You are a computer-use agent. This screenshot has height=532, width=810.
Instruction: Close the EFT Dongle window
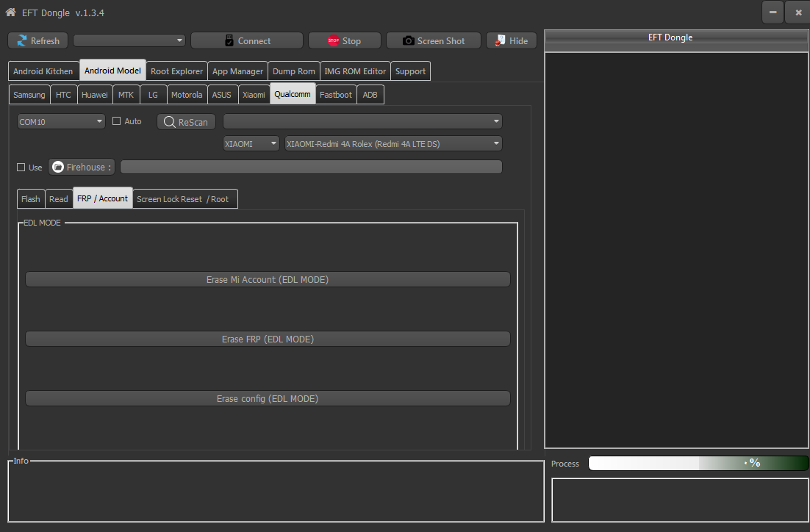coord(798,12)
